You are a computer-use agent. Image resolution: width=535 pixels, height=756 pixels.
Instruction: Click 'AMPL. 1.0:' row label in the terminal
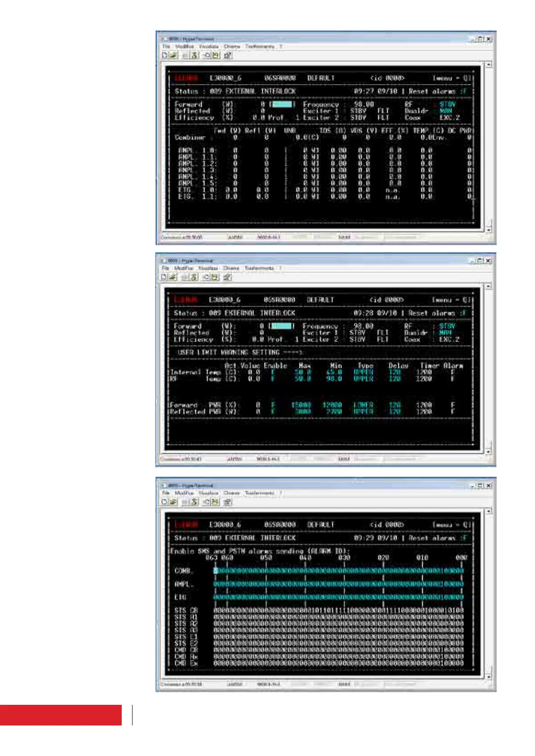click(x=197, y=150)
